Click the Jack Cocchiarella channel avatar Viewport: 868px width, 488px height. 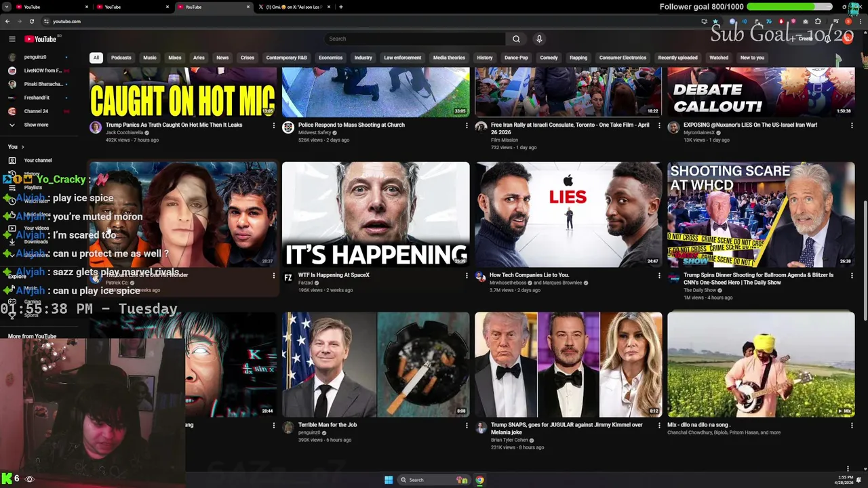pos(96,127)
